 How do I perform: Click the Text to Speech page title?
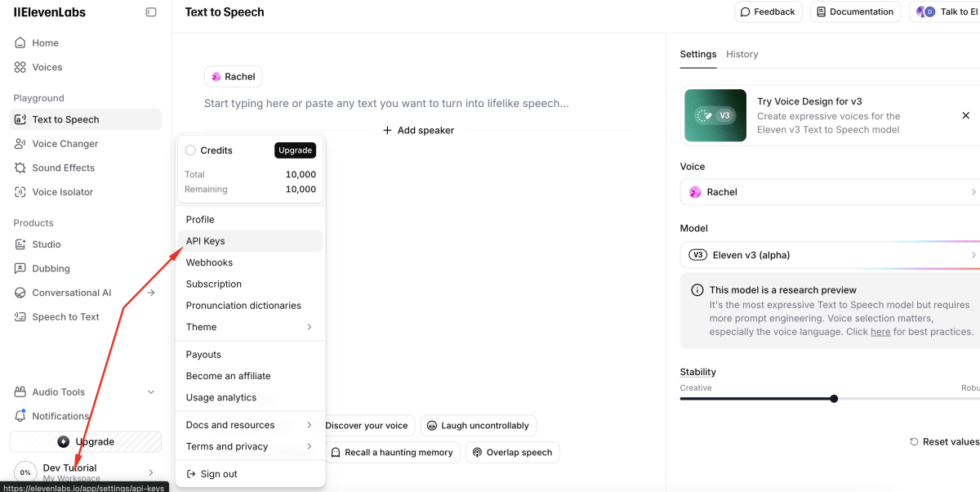[225, 12]
